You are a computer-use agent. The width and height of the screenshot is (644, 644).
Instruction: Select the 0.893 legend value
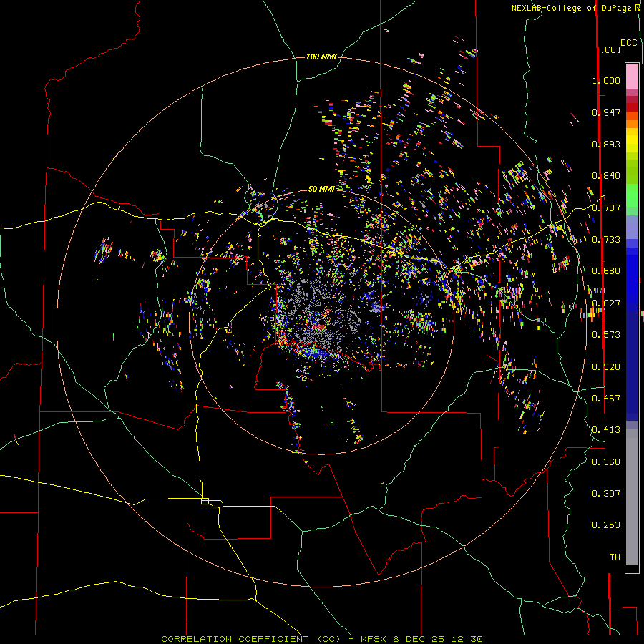coord(606,144)
